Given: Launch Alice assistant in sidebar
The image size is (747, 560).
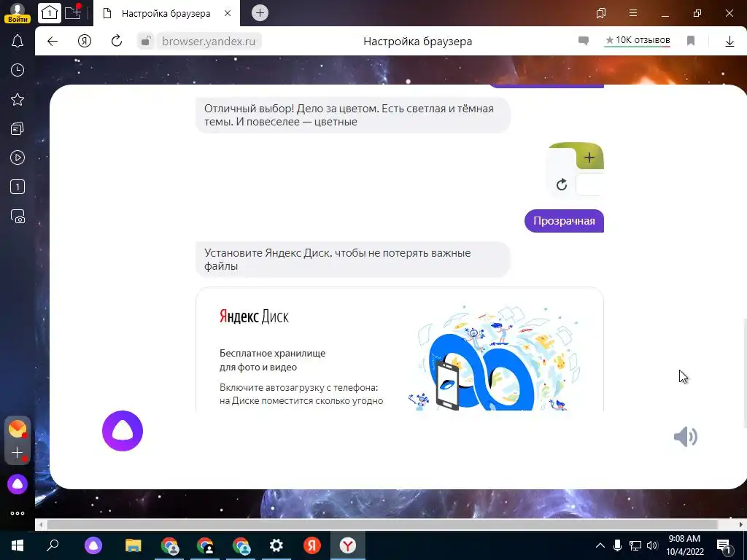Looking at the screenshot, I should tap(18, 484).
